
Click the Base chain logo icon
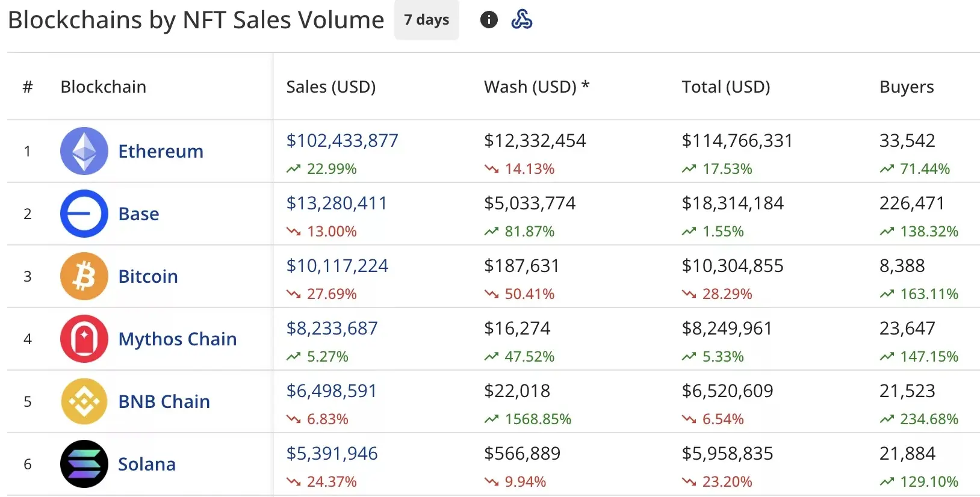(x=84, y=214)
